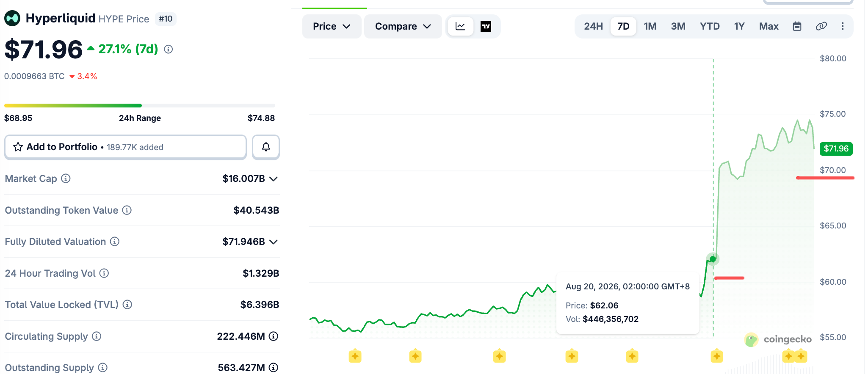
Task: Click the #10 rank badge
Action: pos(166,19)
